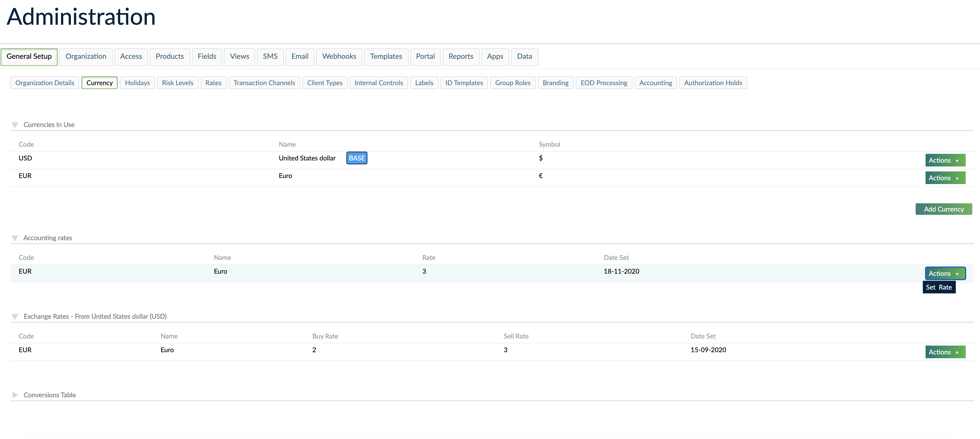Open the Templates main tab
Viewport: 980px width, 439px height.
click(x=386, y=57)
